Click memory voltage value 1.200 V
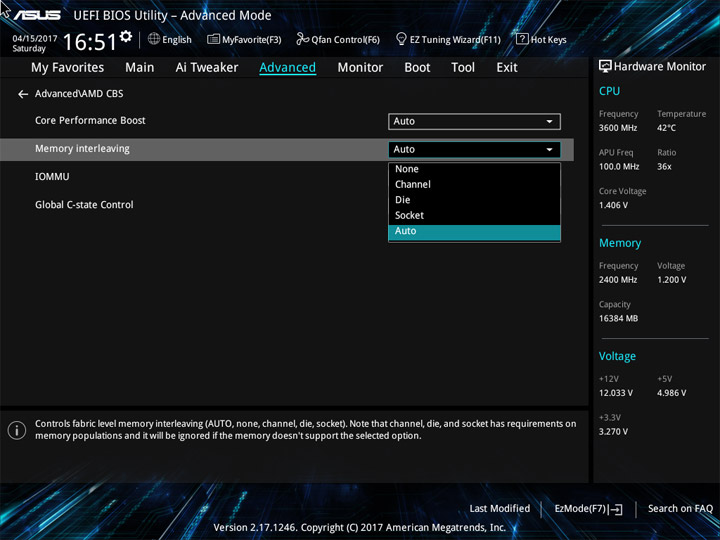 click(x=671, y=280)
